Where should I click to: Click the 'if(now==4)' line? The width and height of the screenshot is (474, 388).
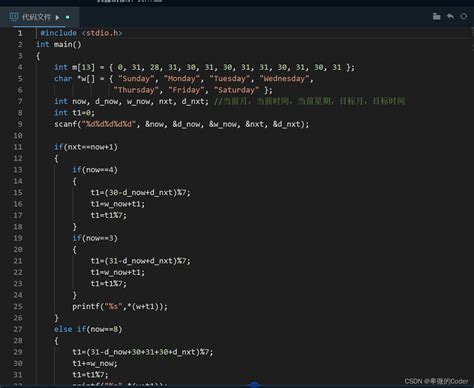(95, 170)
